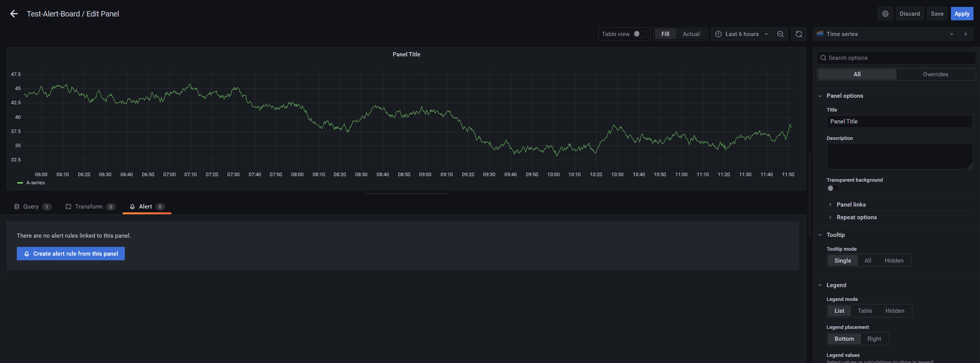Set Legend placement to Right
Screen dimensions: 980x363
pos(874,339)
